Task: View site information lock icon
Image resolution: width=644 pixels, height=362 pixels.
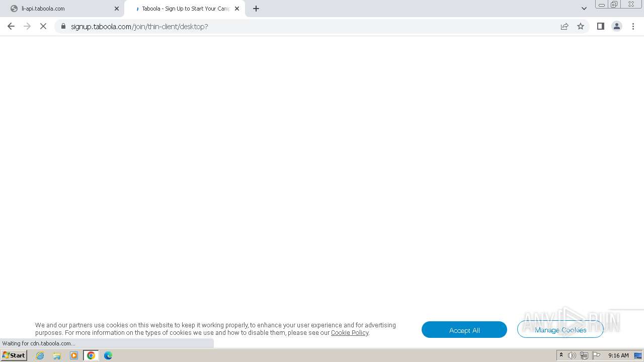Action: [63, 26]
